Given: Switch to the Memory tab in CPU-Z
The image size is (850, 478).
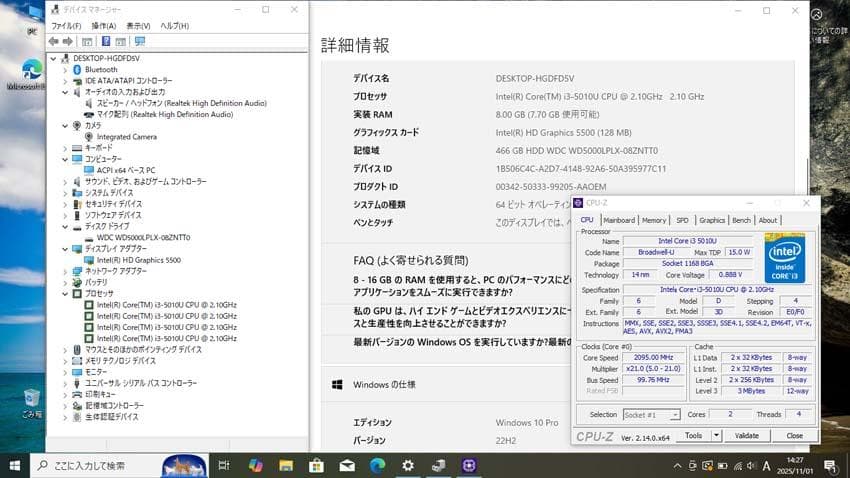Looking at the screenshot, I should coord(654,220).
